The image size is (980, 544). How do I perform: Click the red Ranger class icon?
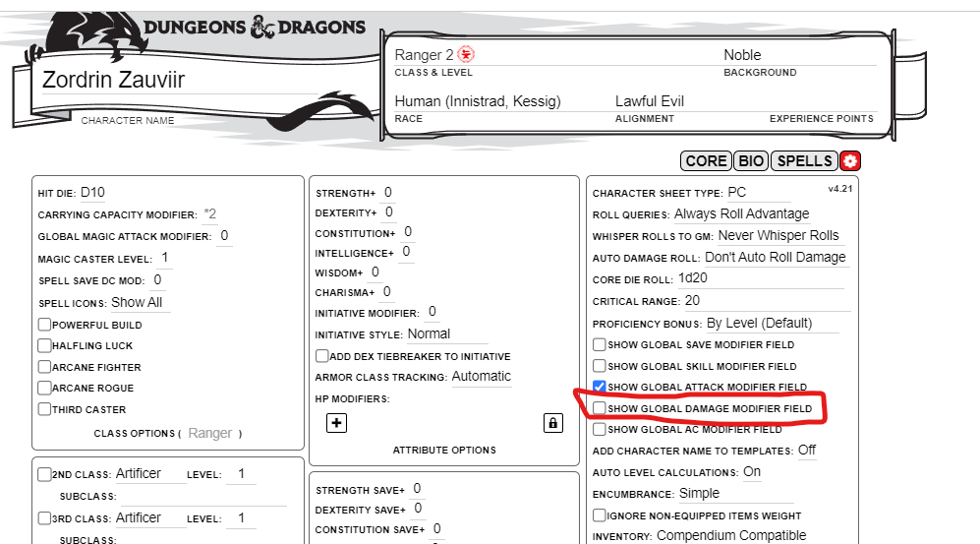click(x=466, y=55)
